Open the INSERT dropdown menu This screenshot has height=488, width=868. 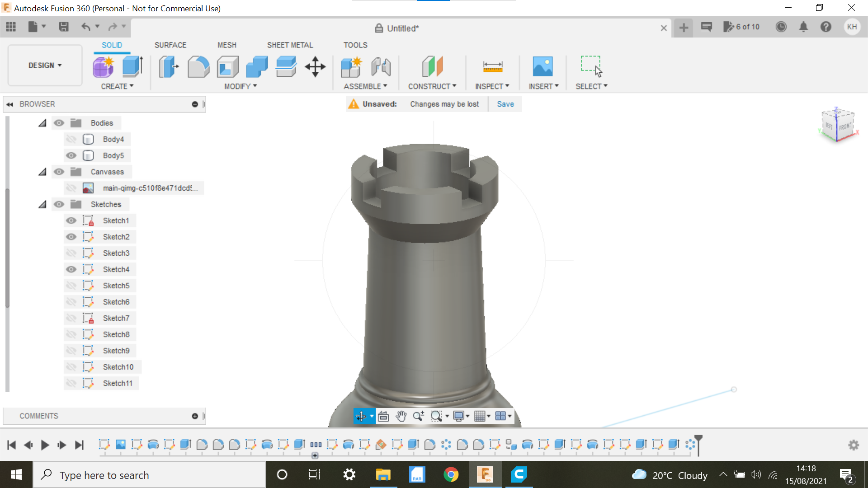coord(544,86)
